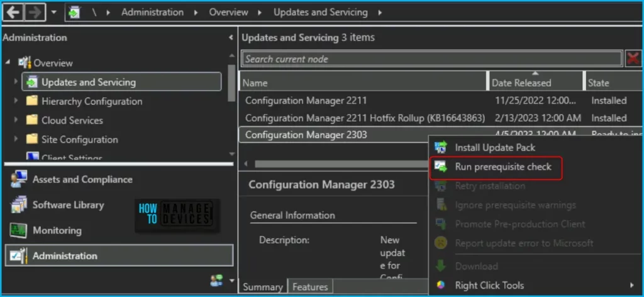Open the Software Library workspace
The height and width of the screenshot is (297, 644).
(x=68, y=205)
